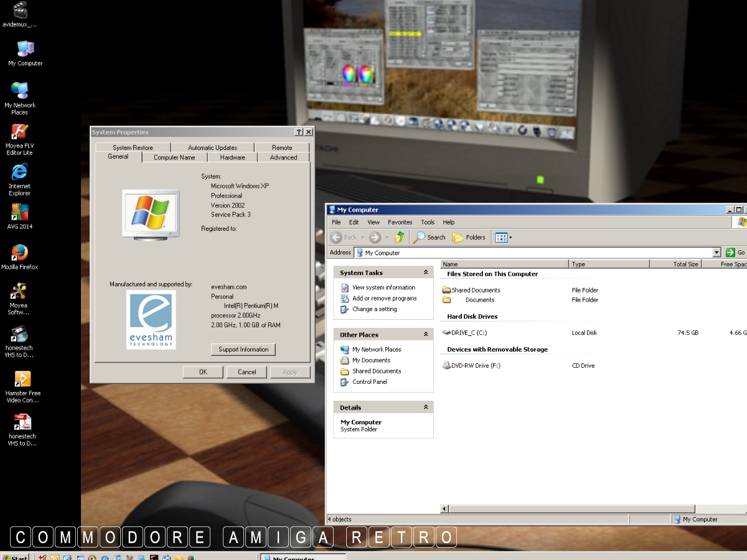Click the Search toolbar button

tap(430, 237)
